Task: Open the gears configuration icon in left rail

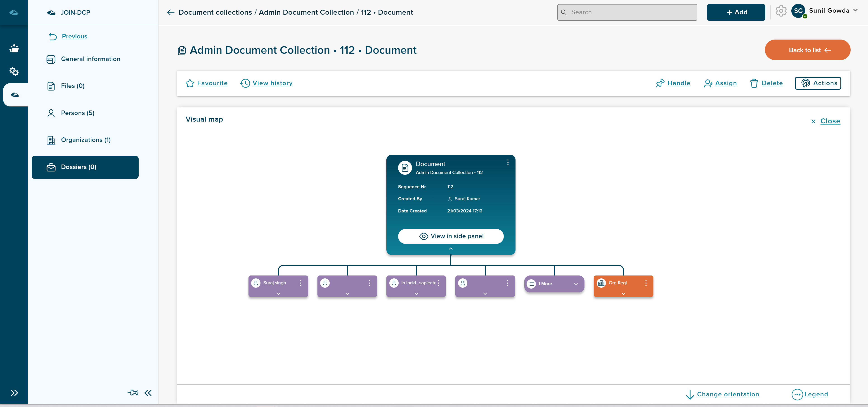Action: pyautogui.click(x=14, y=71)
